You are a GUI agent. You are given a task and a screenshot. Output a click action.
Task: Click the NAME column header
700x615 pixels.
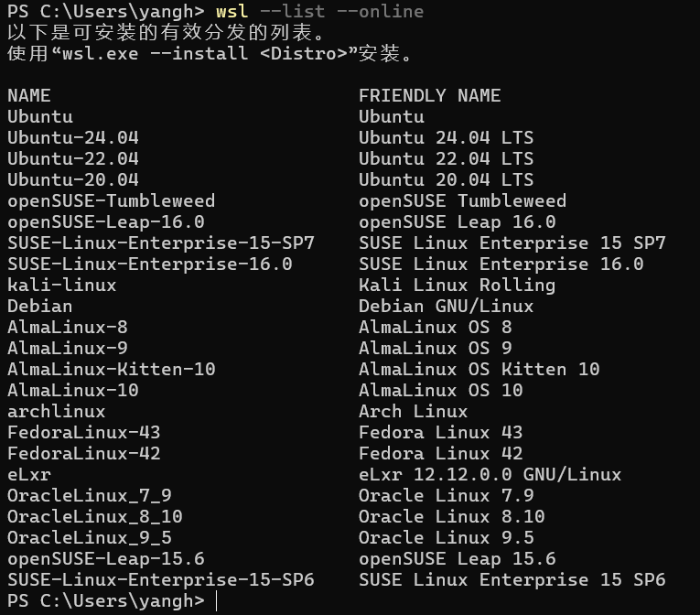pyautogui.click(x=29, y=95)
